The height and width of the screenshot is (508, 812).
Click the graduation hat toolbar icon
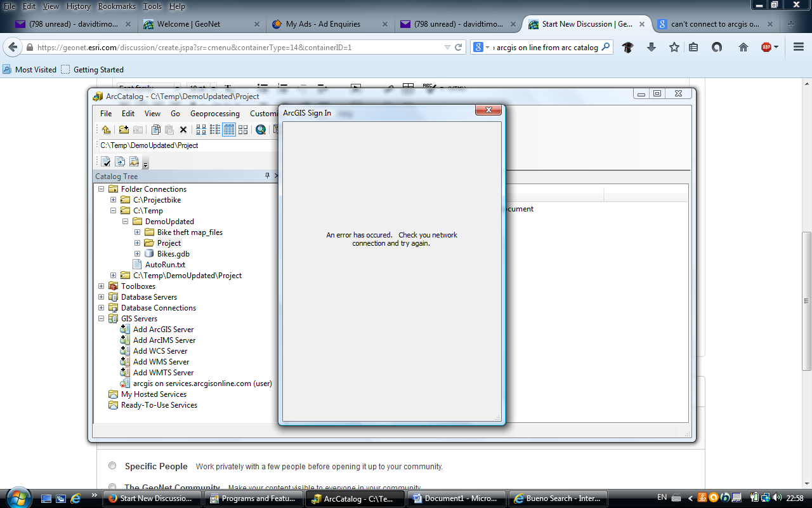pyautogui.click(x=628, y=48)
